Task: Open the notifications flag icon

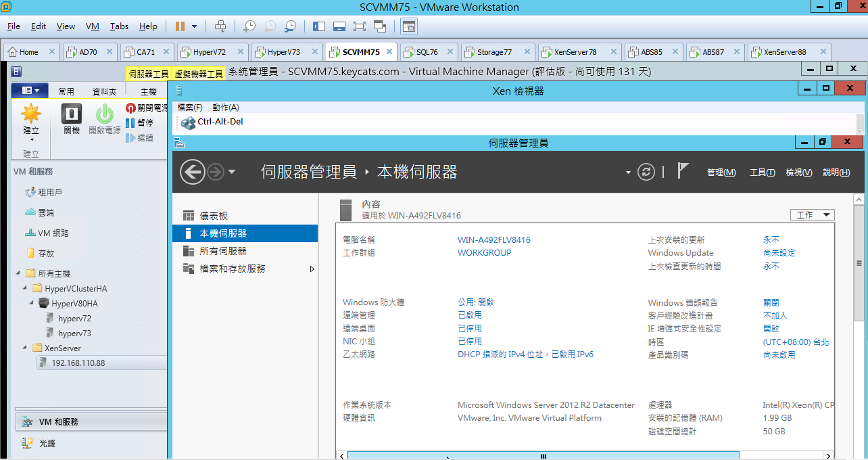Action: coord(683,171)
